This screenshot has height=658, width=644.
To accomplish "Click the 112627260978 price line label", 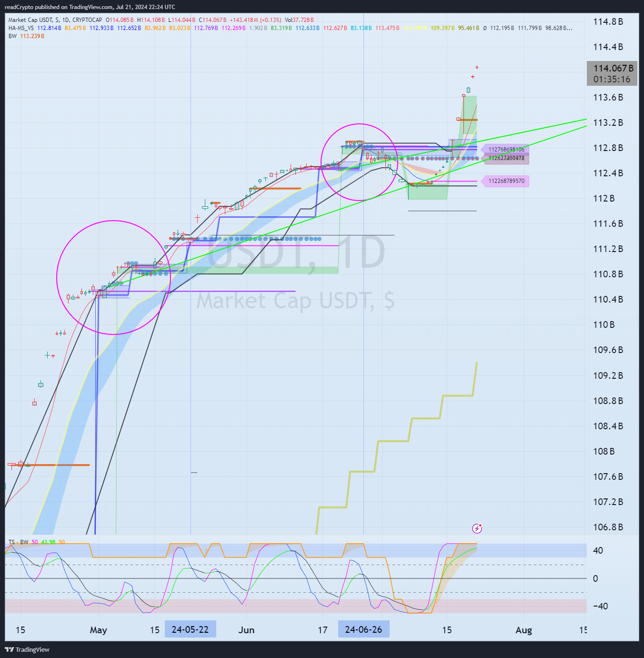I will coord(506,158).
